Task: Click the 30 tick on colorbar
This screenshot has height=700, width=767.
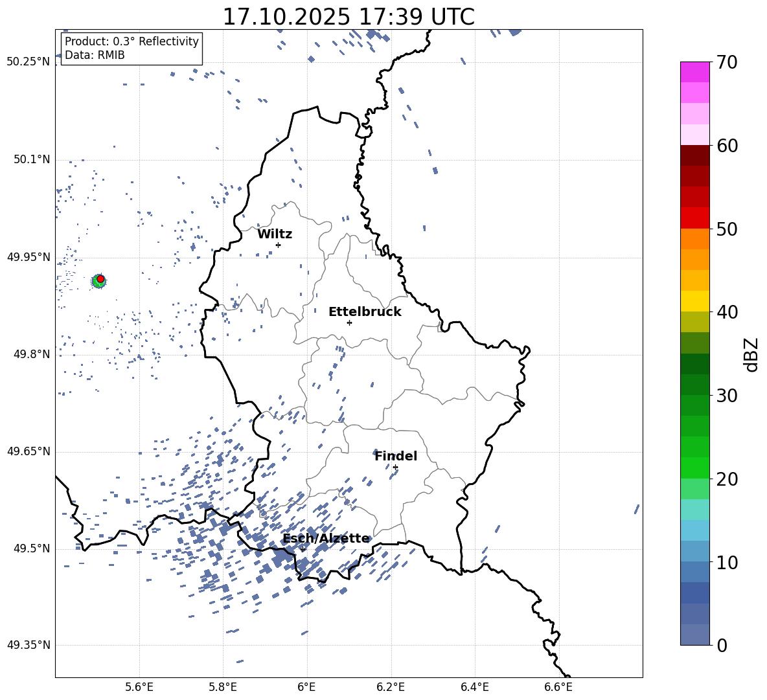Action: 727,396
